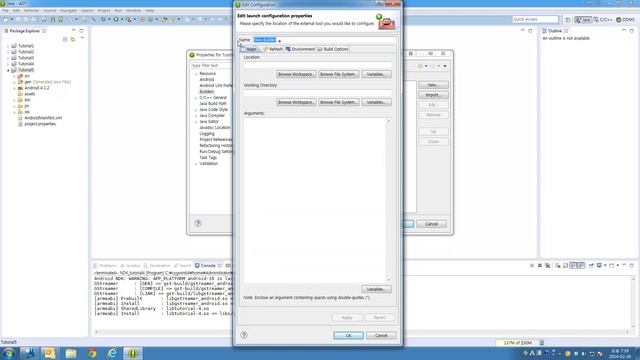Expand C/C++ General in Properties tree

coord(196,98)
